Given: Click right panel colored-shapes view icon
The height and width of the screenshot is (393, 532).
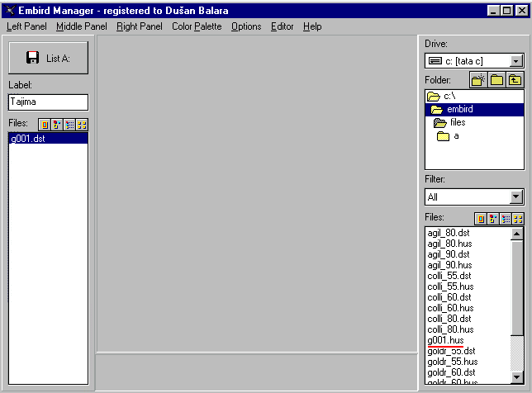Looking at the screenshot, I should point(493,219).
